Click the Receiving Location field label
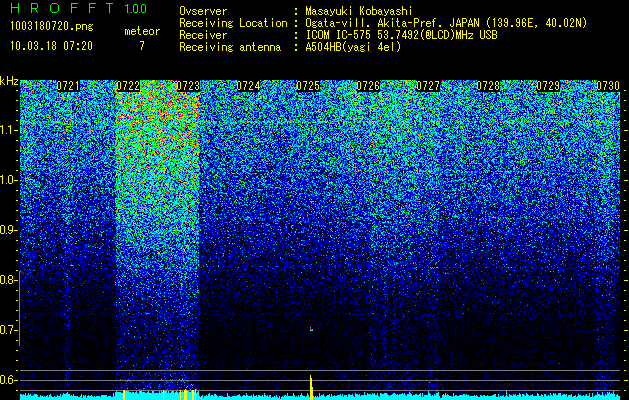 point(233,23)
